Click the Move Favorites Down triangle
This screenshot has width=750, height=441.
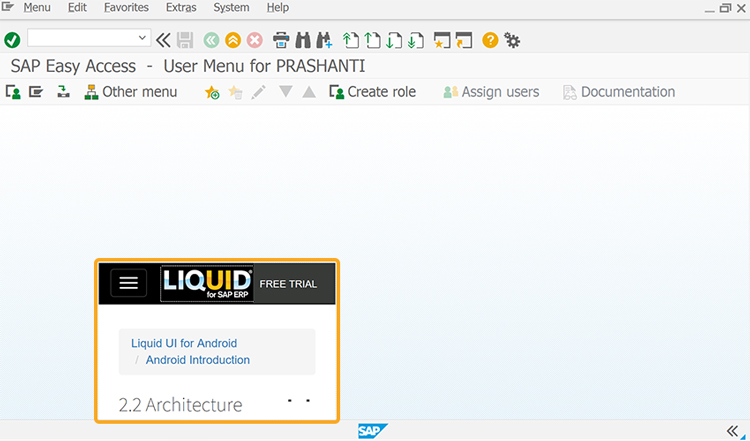286,92
